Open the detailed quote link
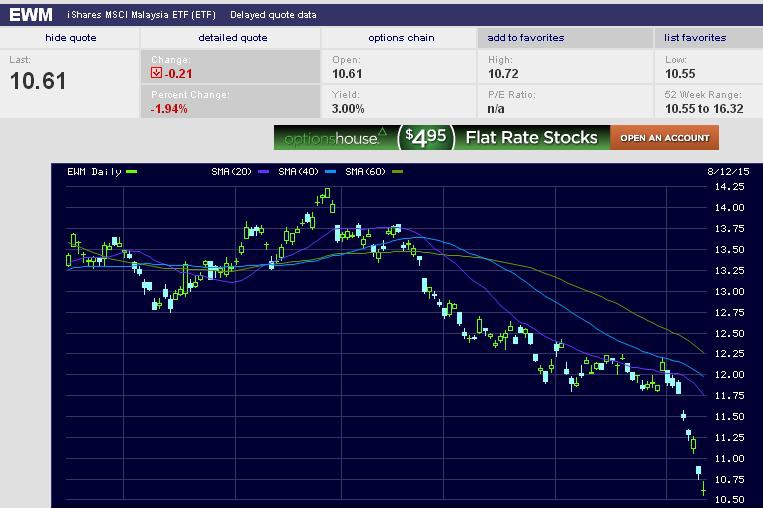 pos(233,38)
